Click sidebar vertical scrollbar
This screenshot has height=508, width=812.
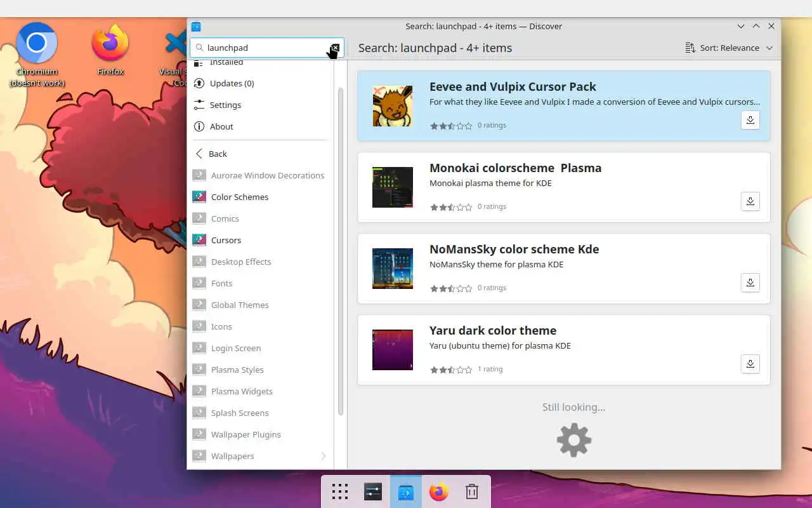(x=341, y=251)
